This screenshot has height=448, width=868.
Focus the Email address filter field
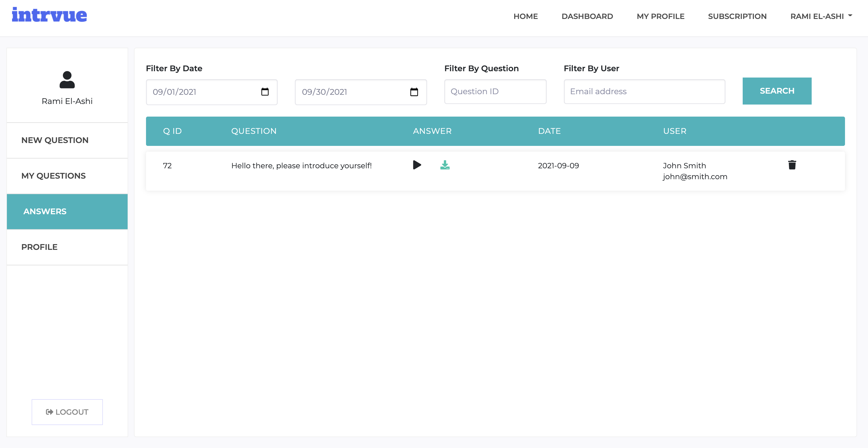644,92
